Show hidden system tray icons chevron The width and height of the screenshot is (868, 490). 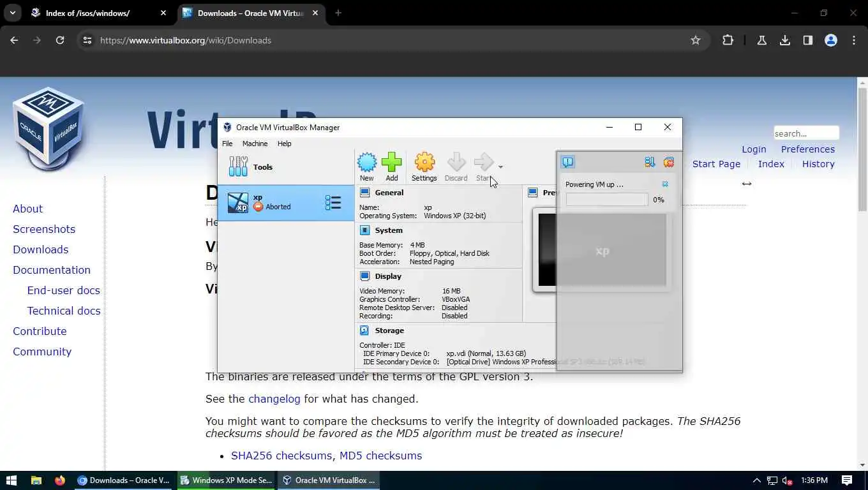[x=757, y=480]
